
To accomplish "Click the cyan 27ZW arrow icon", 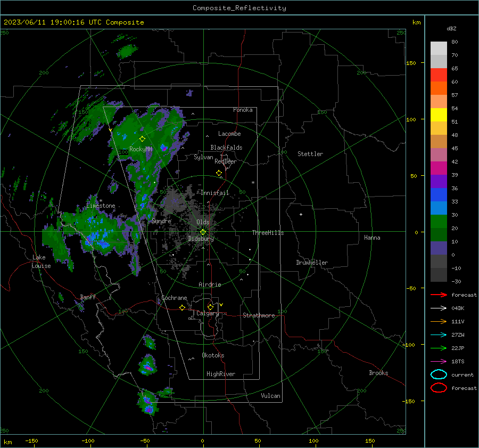I will coord(439,335).
